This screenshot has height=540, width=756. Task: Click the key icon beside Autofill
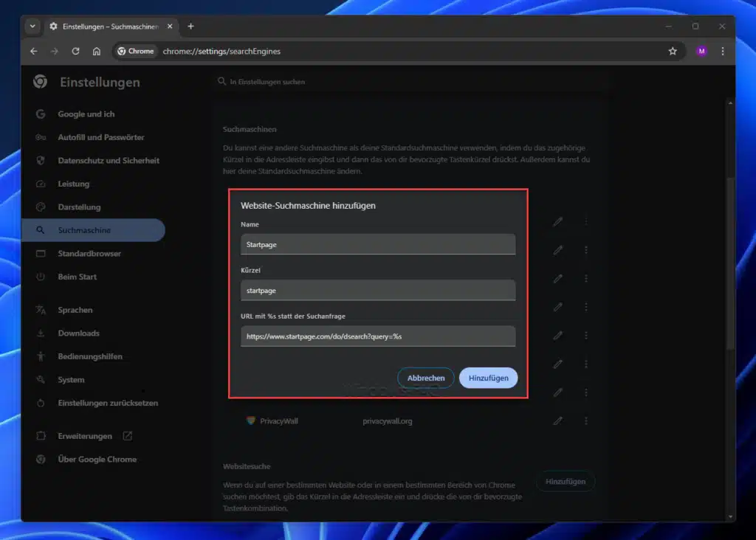[x=41, y=137]
